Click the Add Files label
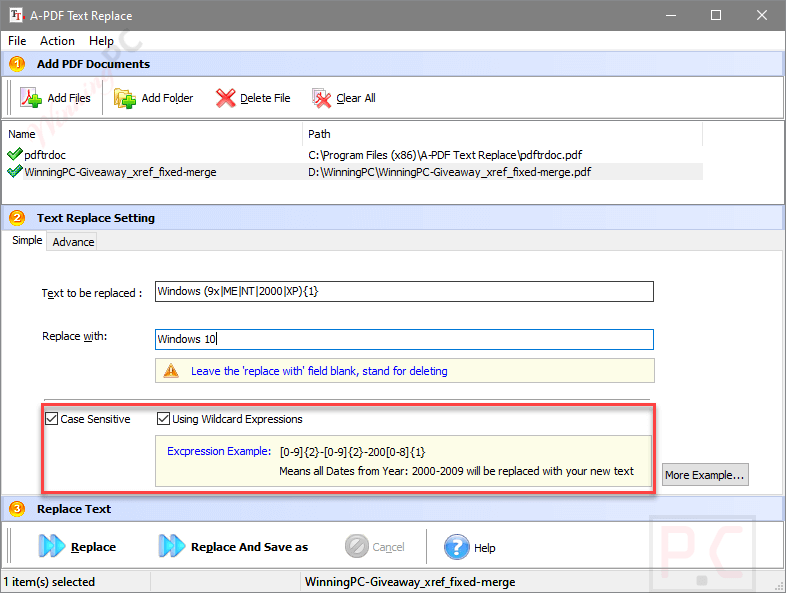Viewport: 786px width, 595px height. coord(69,98)
